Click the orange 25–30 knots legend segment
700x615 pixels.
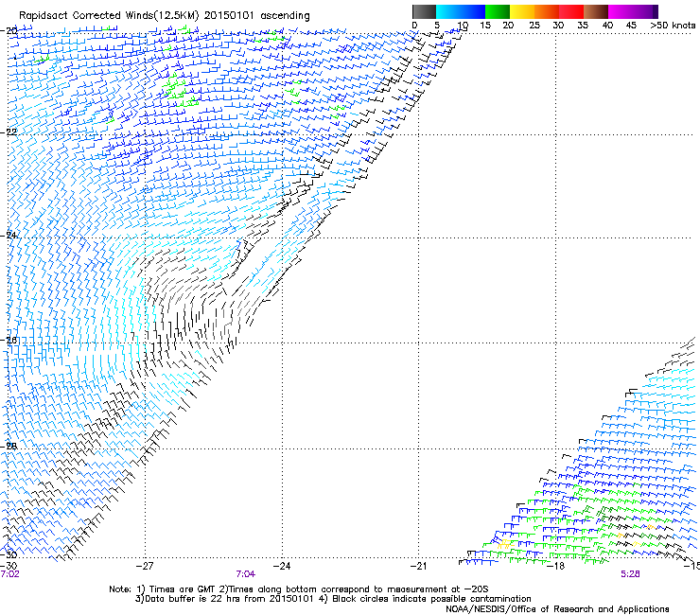pos(547,11)
